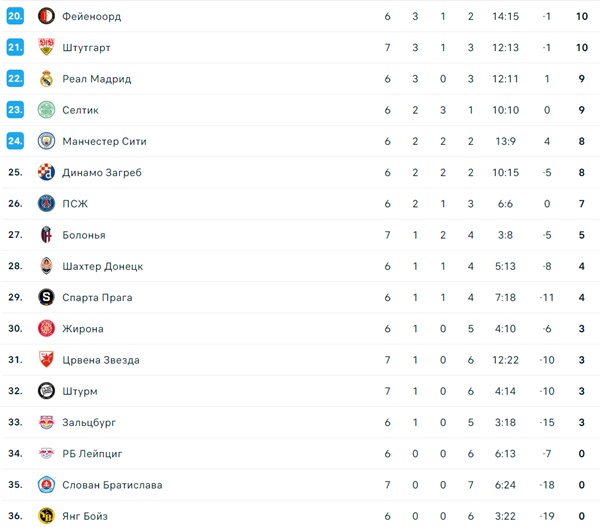
Task: Click the blue position badge 22
Action: point(15,79)
